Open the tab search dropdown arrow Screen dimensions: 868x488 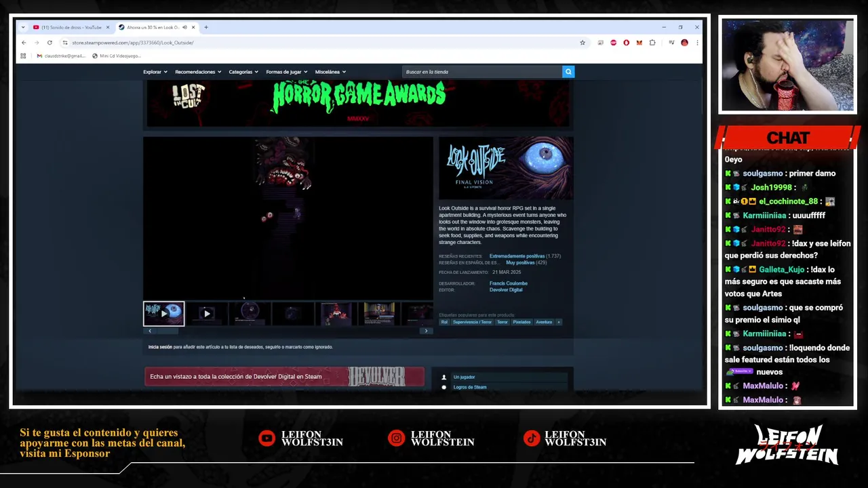pyautogui.click(x=23, y=27)
